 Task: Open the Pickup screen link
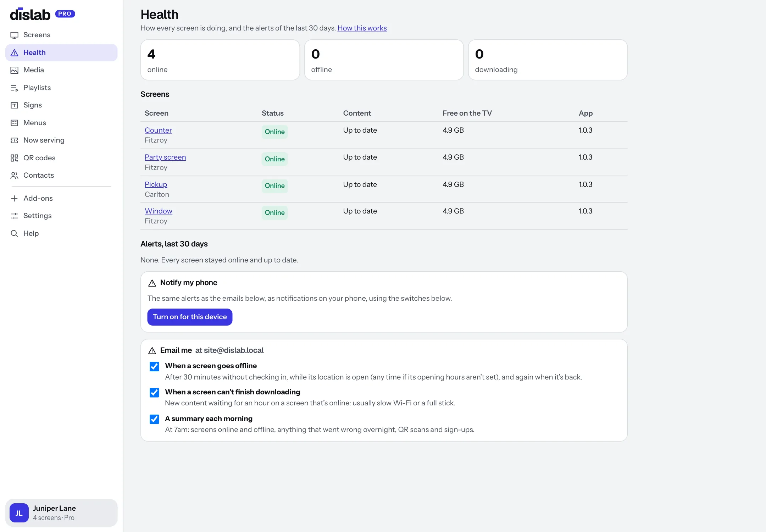tap(156, 184)
